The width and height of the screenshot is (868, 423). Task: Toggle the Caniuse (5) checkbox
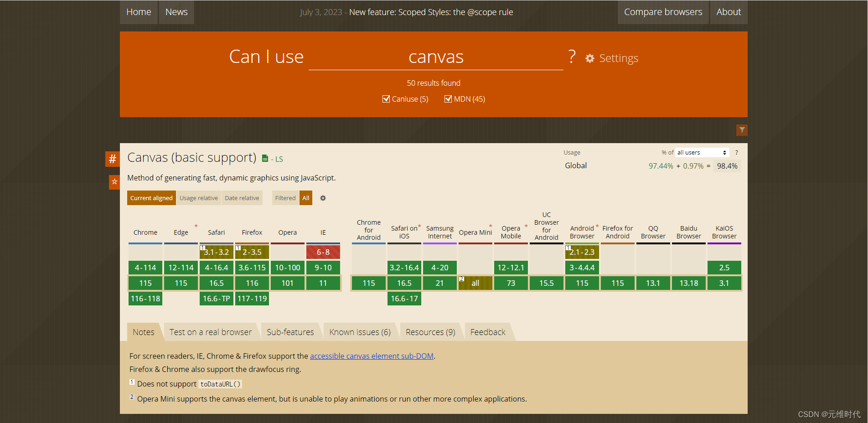[386, 99]
